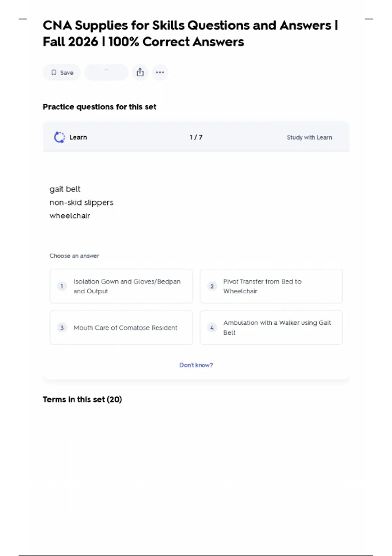Image resolution: width=392 pixels, height=556 pixels.
Task: Open the three-dot more options menu
Action: (x=160, y=72)
